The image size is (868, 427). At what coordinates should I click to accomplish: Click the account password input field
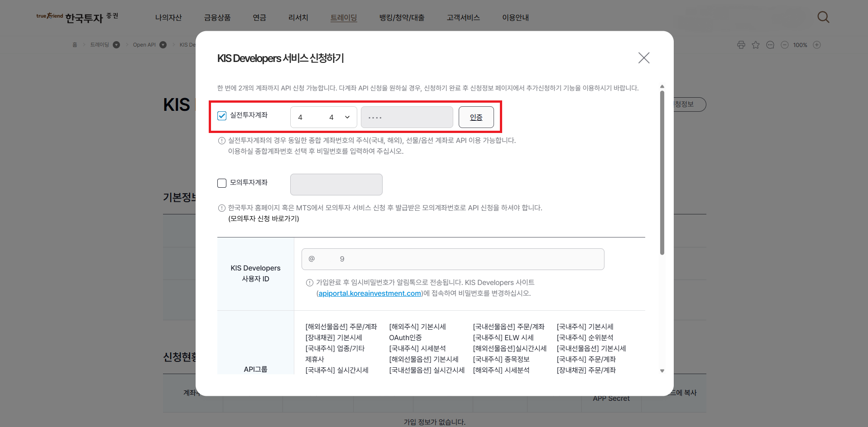point(407,117)
